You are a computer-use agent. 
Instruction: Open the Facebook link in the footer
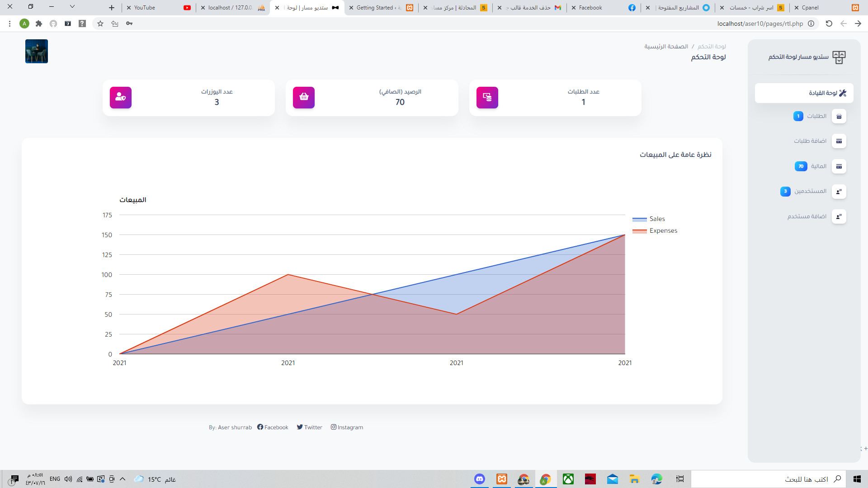273,427
